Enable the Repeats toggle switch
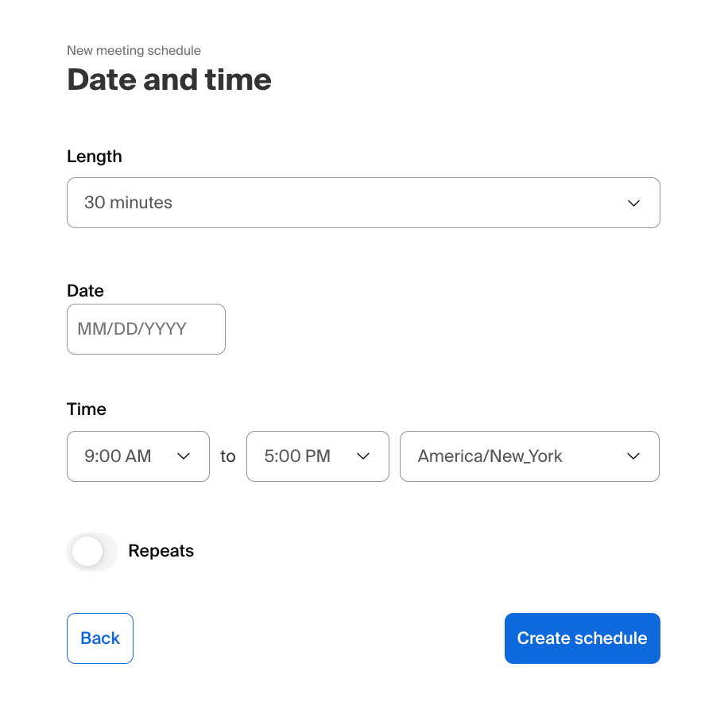This screenshot has width=728, height=706. coord(92,551)
